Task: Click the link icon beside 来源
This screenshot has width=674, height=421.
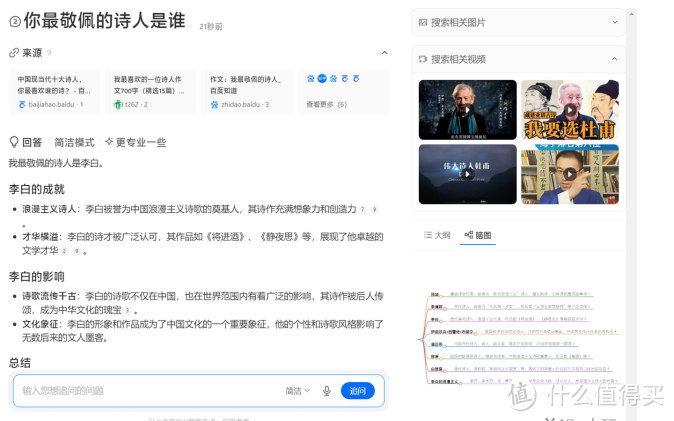Action: coord(14,52)
